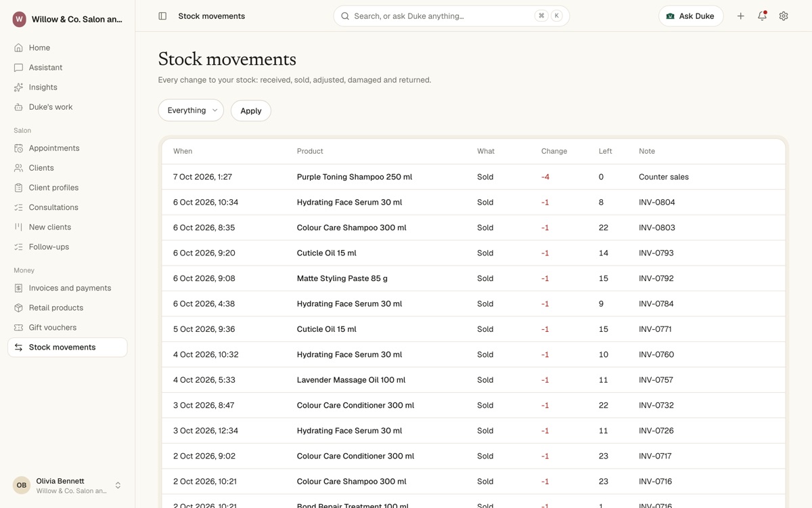The image size is (812, 508).
Task: Click the Change column header
Action: (x=554, y=151)
